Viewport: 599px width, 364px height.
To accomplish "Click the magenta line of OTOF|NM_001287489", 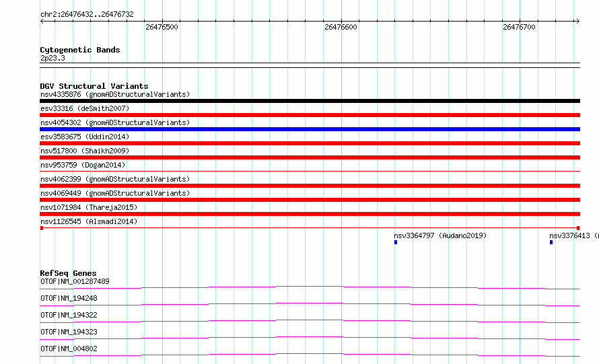I will point(310,287).
